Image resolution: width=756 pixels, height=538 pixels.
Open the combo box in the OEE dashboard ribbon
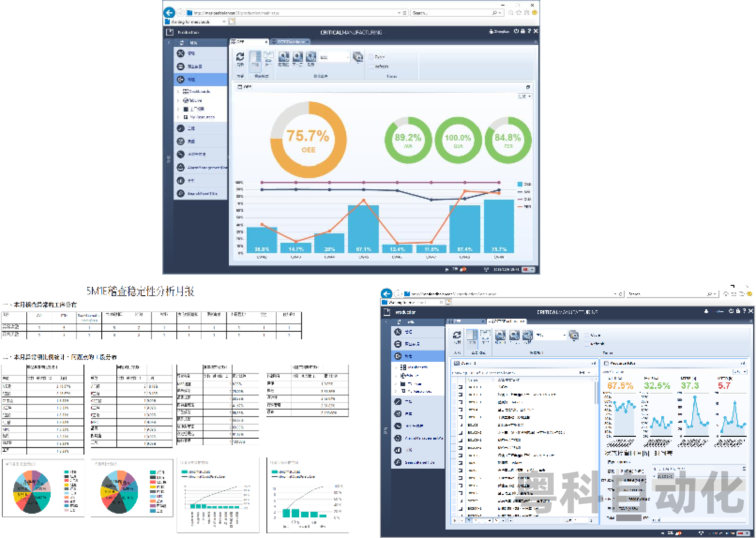click(x=334, y=57)
